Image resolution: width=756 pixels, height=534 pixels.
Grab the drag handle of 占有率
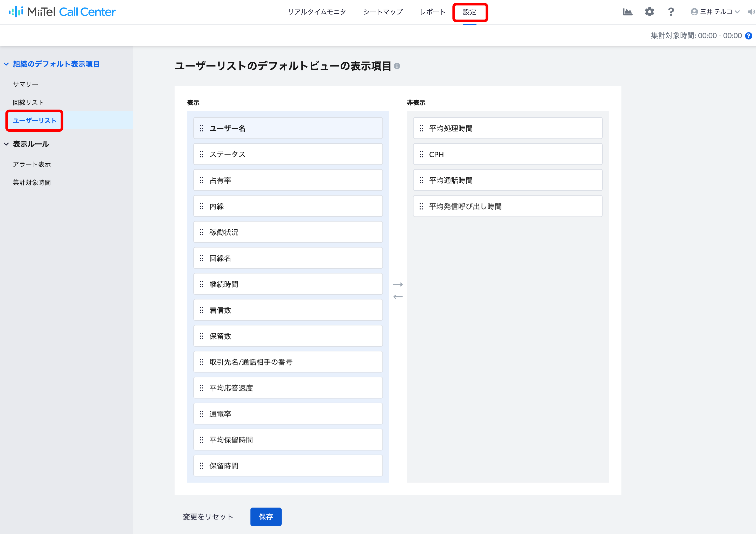(202, 181)
